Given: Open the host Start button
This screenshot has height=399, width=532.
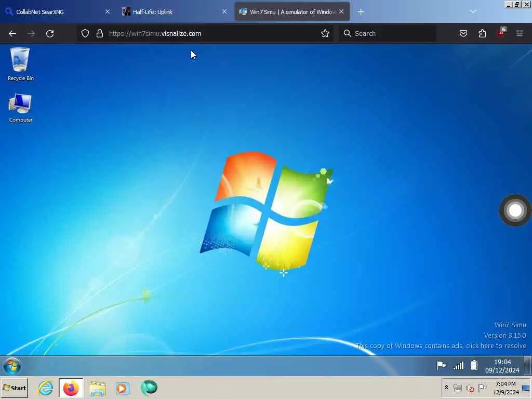Looking at the screenshot, I should (14, 388).
